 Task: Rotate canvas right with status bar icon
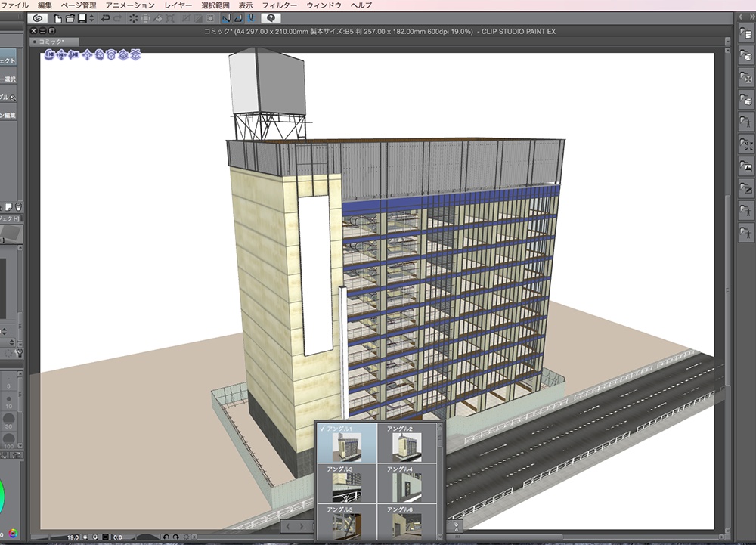[175, 537]
